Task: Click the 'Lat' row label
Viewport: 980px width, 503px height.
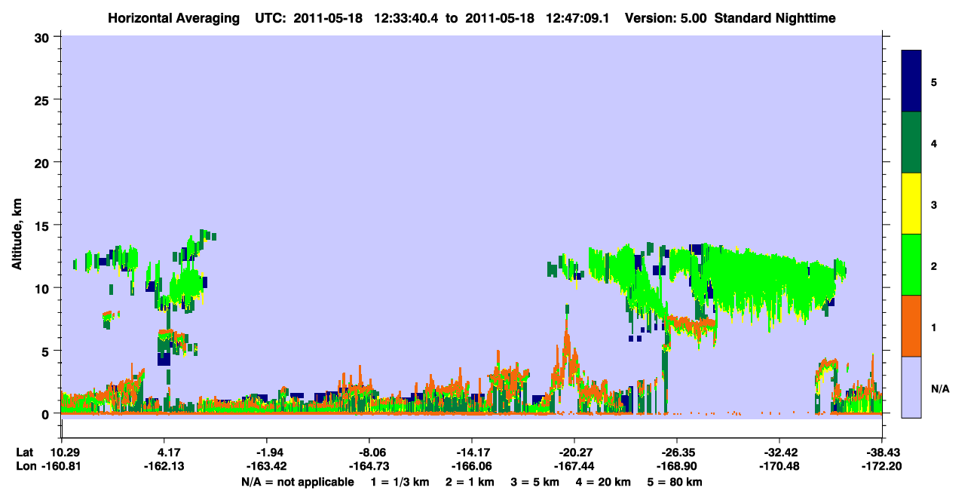Action: [x=24, y=452]
